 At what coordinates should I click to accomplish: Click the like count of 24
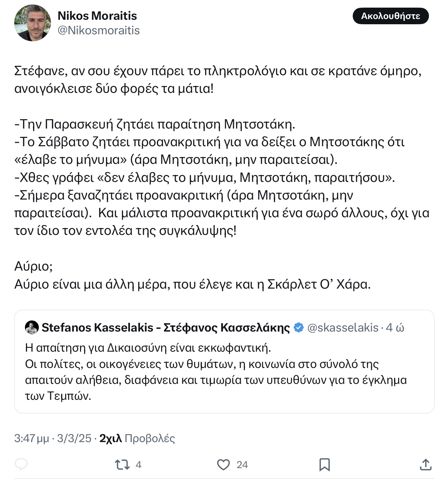coord(242,465)
